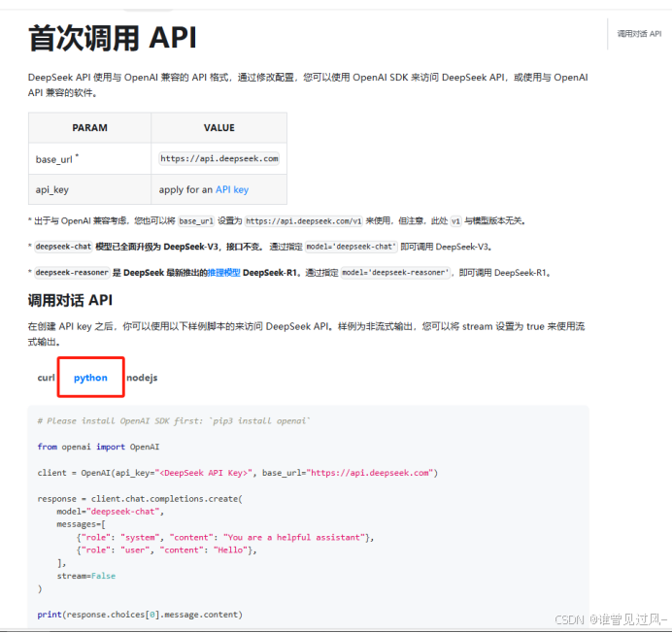
Task: Click the VALUE column header
Action: (219, 128)
